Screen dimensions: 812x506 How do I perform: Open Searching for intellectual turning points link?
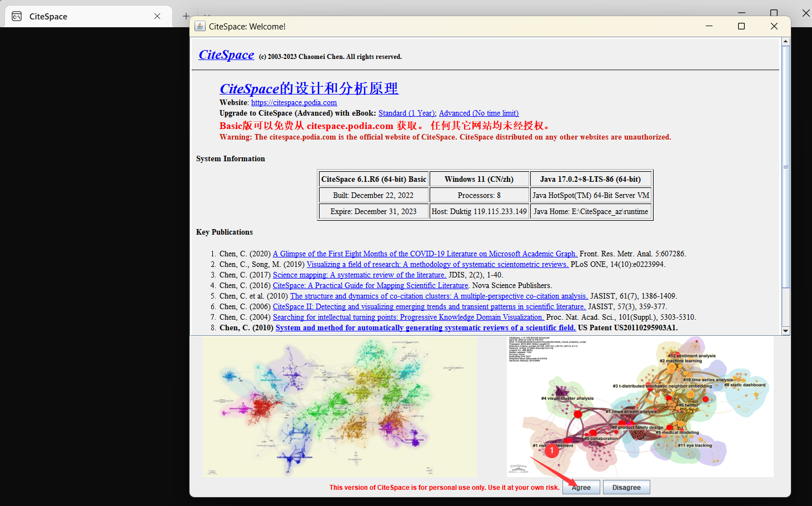[409, 317]
